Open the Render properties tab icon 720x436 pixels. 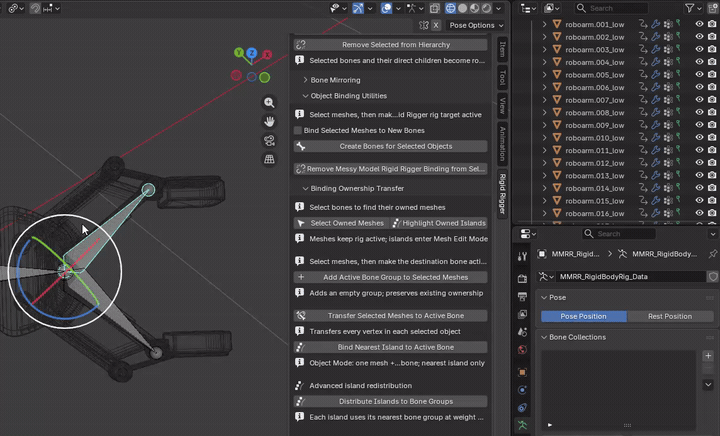pyautogui.click(x=522, y=278)
